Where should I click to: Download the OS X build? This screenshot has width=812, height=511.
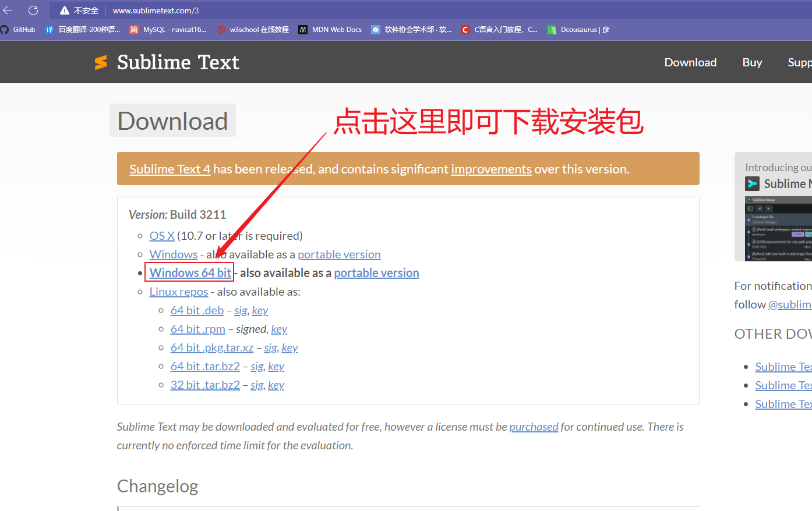162,236
